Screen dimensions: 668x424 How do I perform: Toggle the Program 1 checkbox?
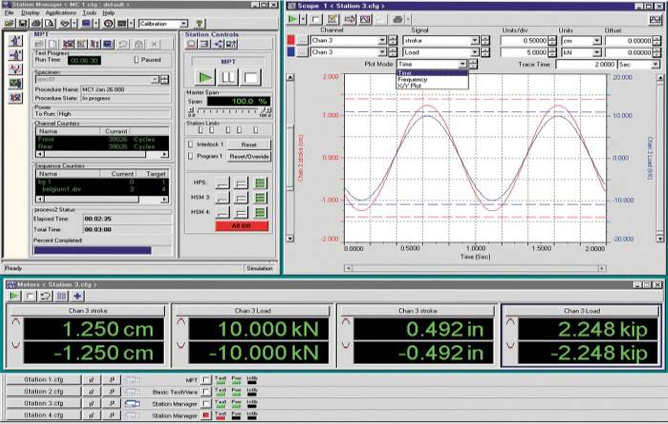pos(192,156)
